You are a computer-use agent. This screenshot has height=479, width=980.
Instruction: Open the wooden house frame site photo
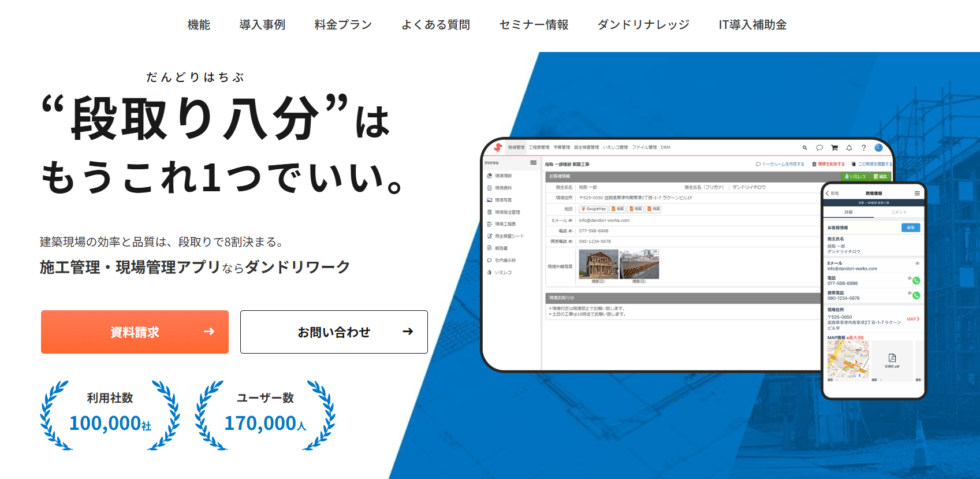tap(598, 264)
